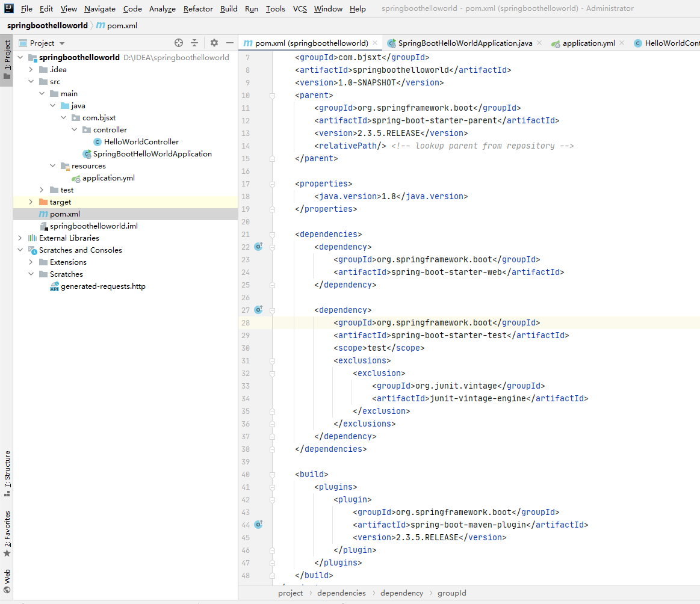Viewport: 700px width, 604px height.
Task: Click the gutter bean icon on line 22
Action: coord(258,247)
